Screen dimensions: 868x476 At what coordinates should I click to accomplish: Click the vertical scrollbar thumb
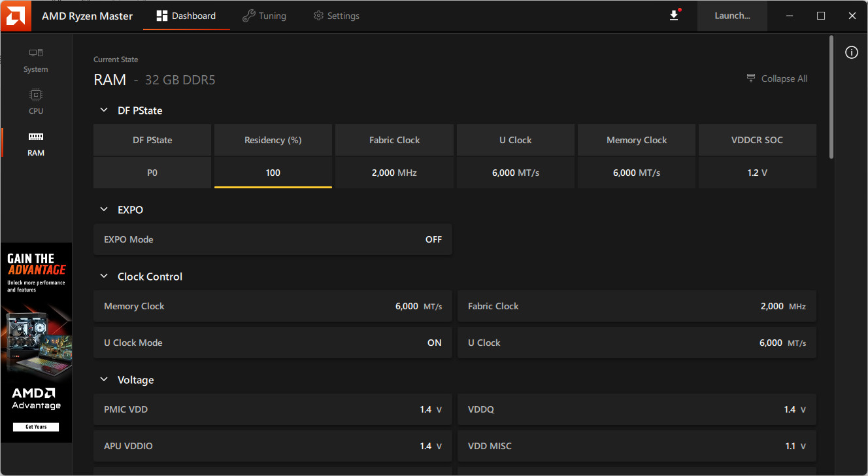point(831,97)
